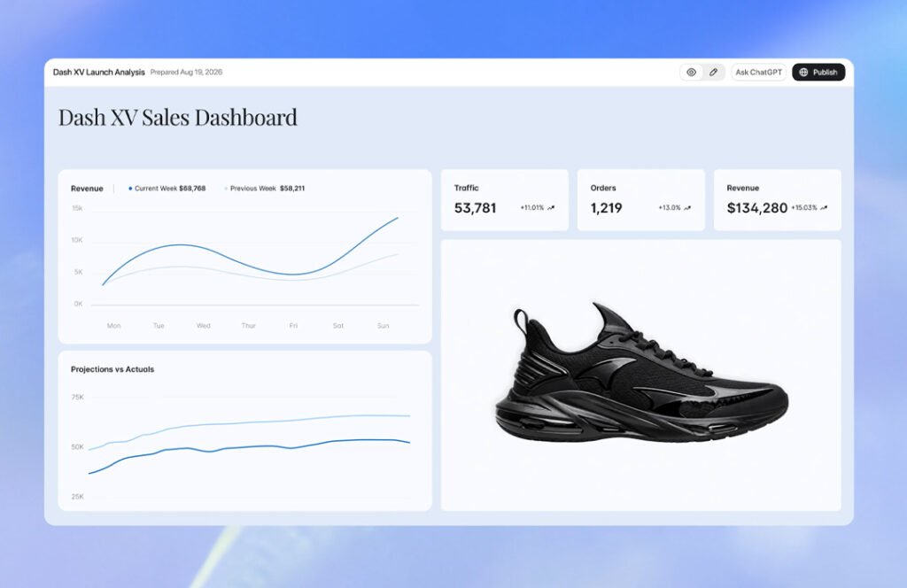Click the Traffic trend arrow icon
907x588 pixels.
click(x=551, y=207)
